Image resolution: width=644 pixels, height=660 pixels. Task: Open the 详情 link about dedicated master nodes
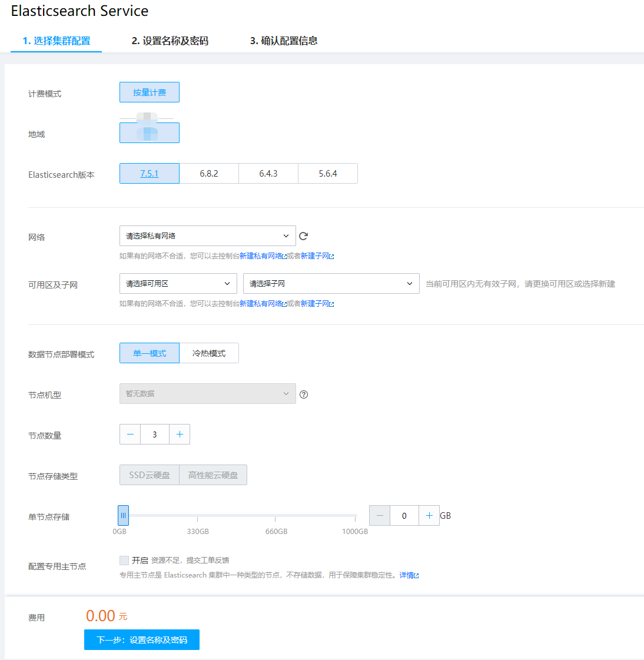pyautogui.click(x=409, y=575)
